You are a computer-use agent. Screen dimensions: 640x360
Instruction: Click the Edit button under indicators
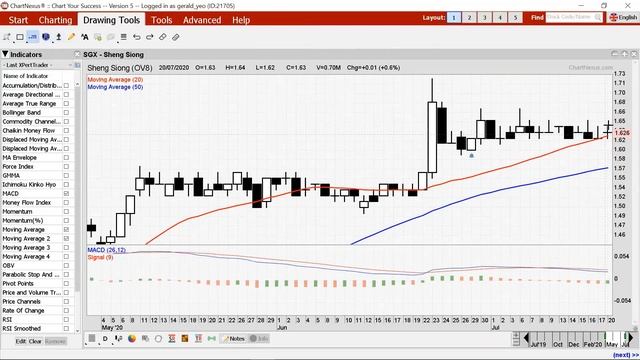click(x=20, y=341)
